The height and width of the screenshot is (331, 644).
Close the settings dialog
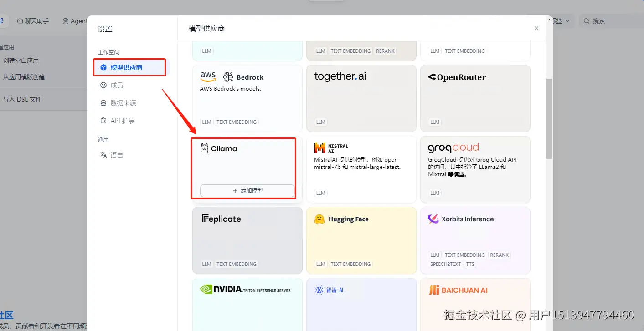[x=536, y=28]
